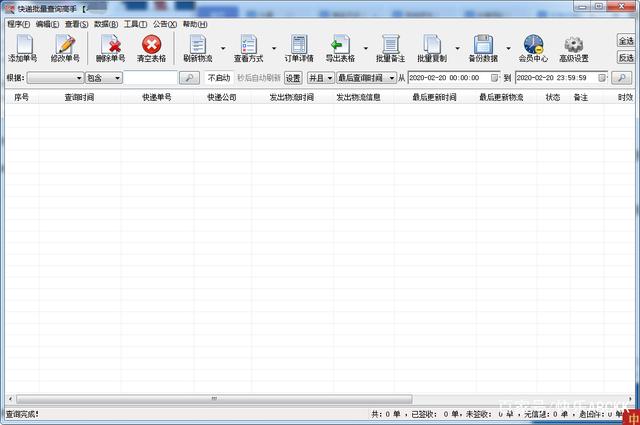
Task: Open 高级设置 advanced settings gear
Action: [574, 47]
